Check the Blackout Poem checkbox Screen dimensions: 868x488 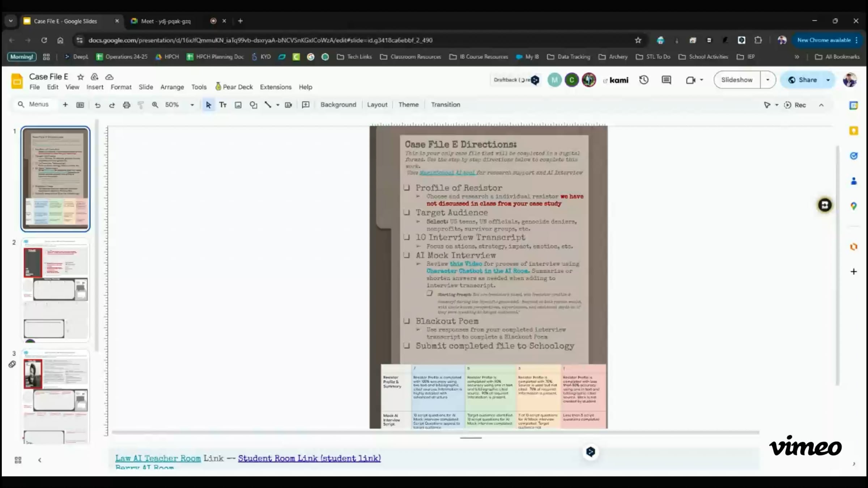(x=407, y=321)
